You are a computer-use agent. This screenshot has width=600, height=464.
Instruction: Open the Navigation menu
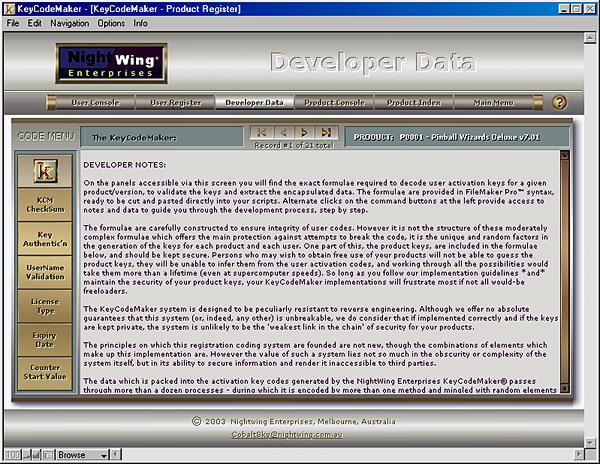[x=70, y=23]
